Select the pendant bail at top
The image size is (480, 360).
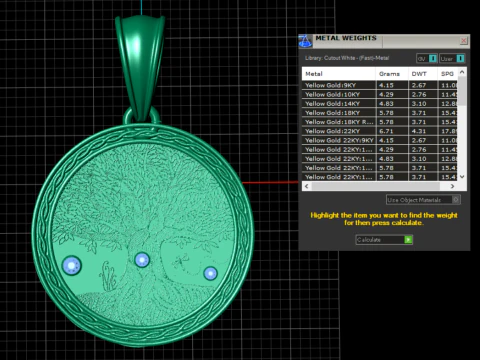140,67
